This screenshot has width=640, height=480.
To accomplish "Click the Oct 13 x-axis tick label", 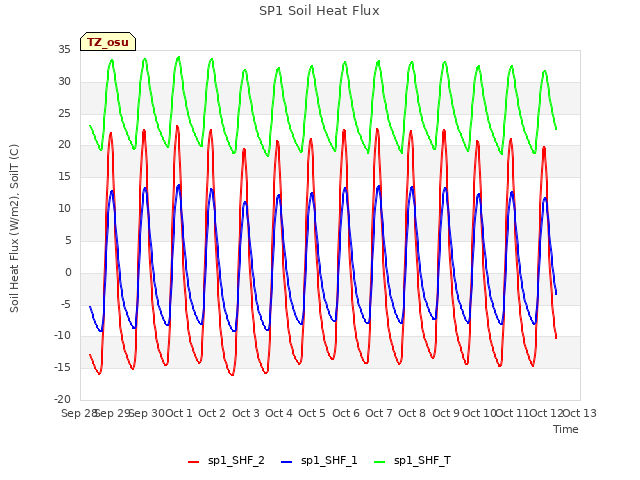I will (580, 413).
